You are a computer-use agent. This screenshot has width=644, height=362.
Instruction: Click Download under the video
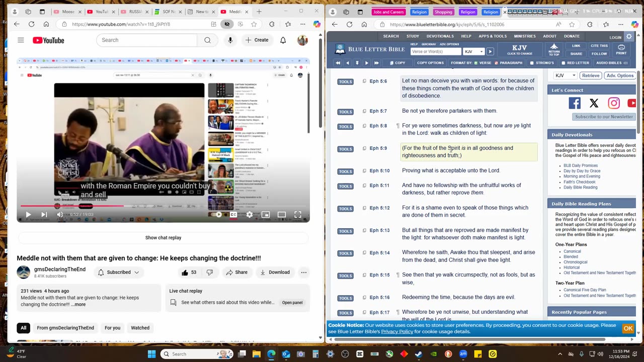(x=274, y=273)
